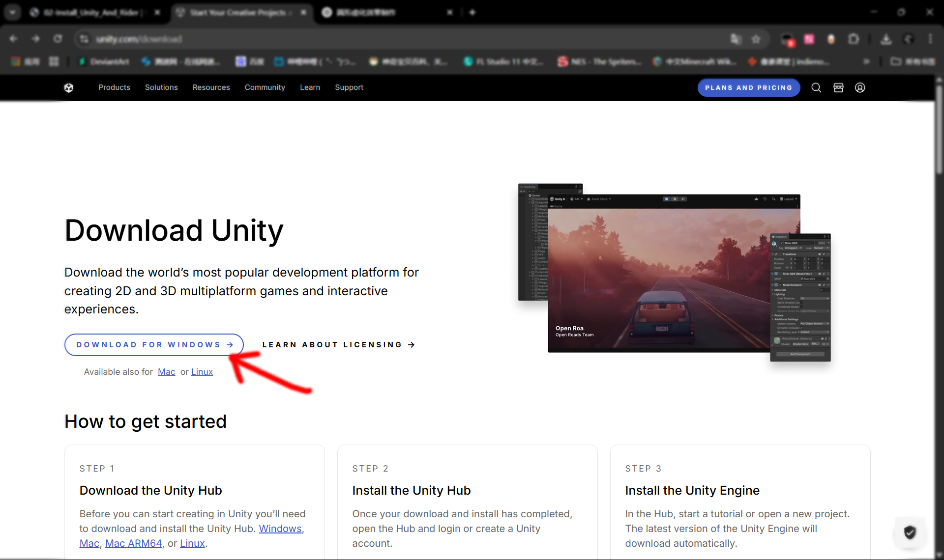The image size is (944, 560).
Task: Click the pink extension icon
Action: pyautogui.click(x=809, y=39)
